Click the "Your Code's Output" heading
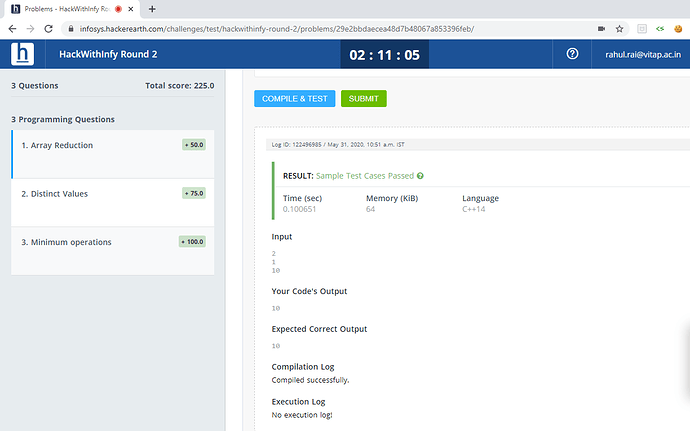690x431 pixels. tap(309, 291)
